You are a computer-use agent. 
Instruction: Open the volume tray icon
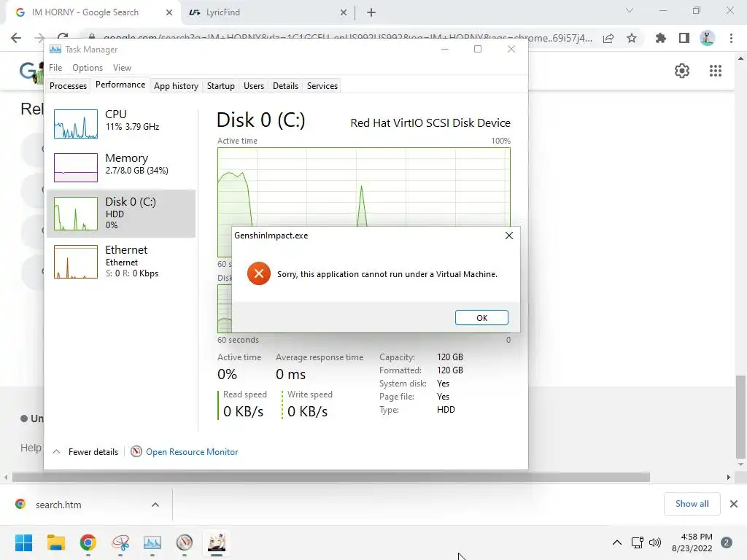655,542
